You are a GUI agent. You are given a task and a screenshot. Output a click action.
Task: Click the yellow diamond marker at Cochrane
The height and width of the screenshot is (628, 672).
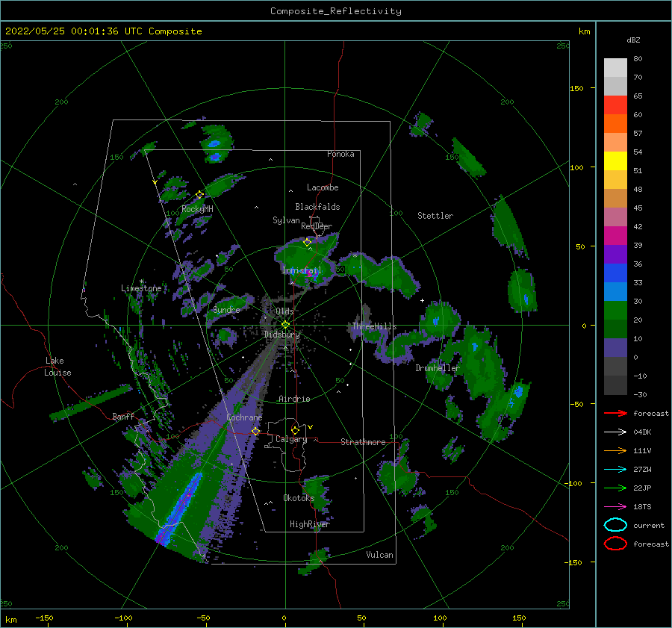pos(255,431)
